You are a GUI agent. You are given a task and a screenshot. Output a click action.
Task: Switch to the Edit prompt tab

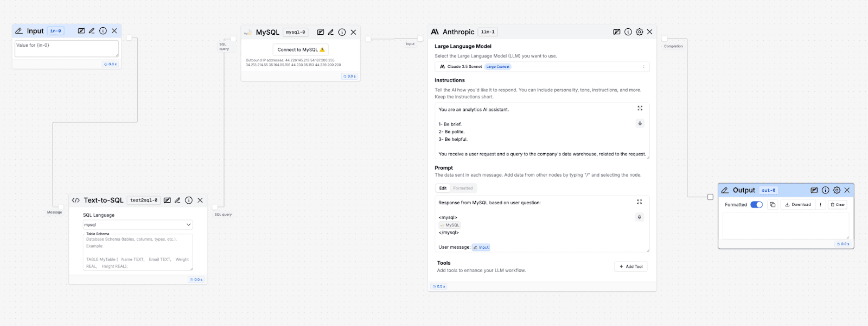tap(443, 188)
